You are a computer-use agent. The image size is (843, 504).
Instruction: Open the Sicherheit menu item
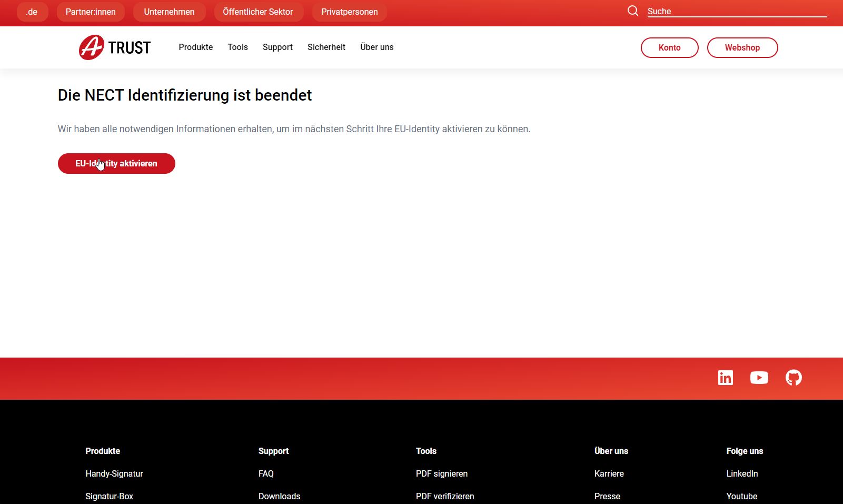[x=326, y=47]
